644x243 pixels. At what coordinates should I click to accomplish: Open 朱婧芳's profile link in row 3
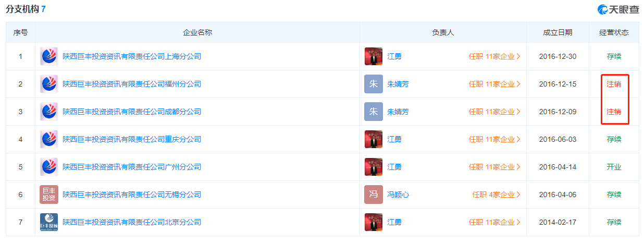tap(398, 112)
